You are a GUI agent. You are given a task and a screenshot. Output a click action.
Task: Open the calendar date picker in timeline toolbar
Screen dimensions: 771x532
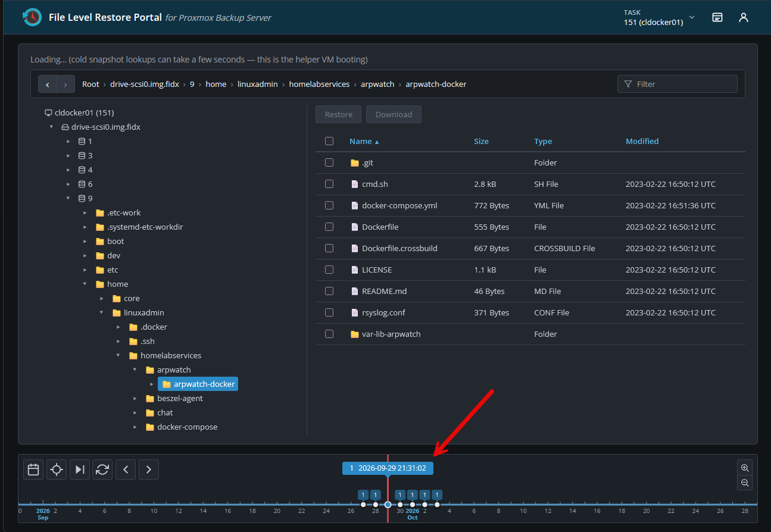(x=33, y=470)
